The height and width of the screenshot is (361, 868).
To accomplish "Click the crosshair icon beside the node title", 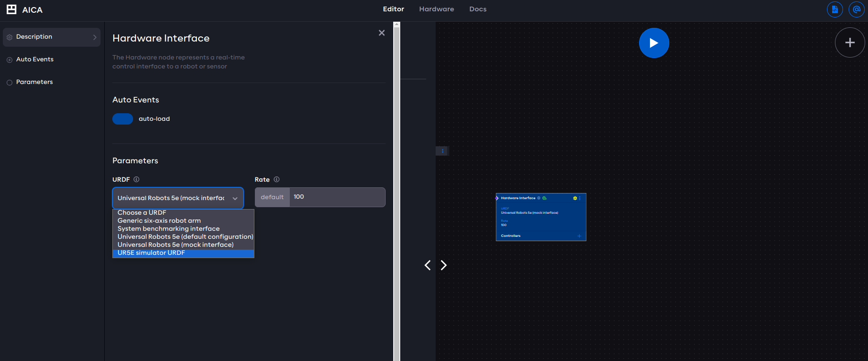I will coord(539,198).
